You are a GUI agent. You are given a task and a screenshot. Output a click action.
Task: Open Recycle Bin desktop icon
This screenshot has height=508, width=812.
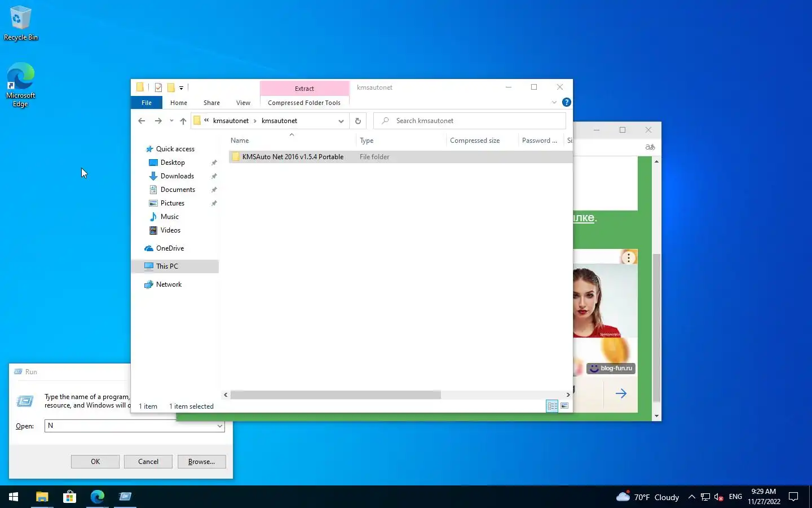click(x=20, y=23)
